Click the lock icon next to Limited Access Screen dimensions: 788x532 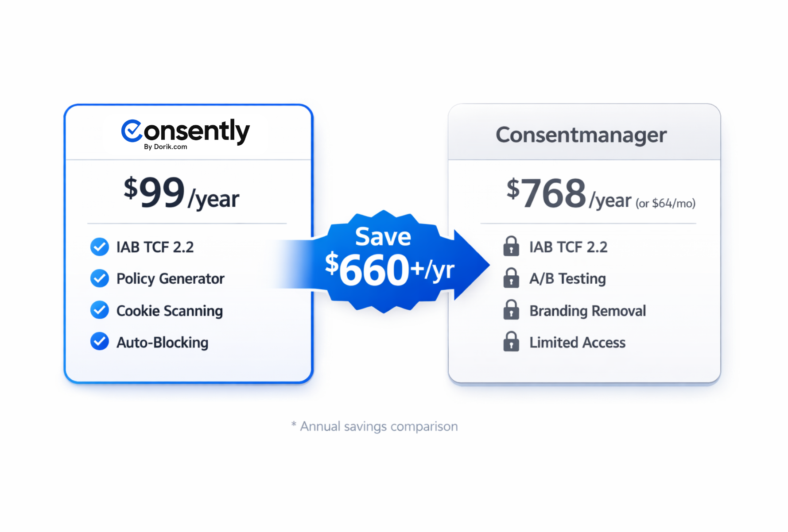(511, 342)
